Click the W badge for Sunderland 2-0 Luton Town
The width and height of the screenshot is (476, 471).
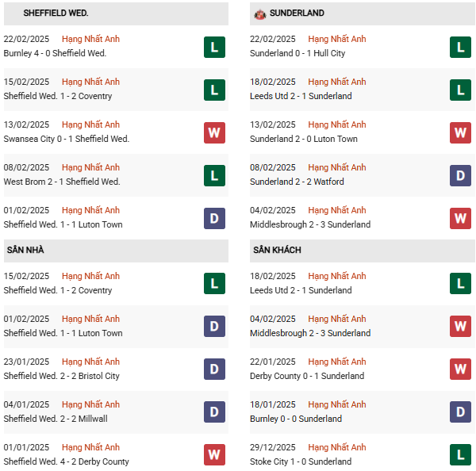tap(460, 132)
